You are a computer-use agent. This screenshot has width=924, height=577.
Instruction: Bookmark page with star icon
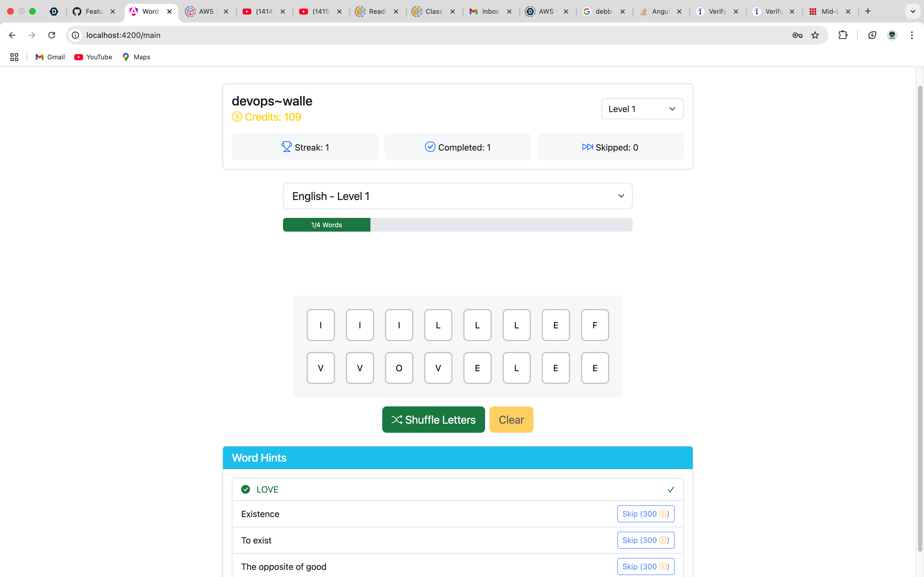click(x=815, y=35)
